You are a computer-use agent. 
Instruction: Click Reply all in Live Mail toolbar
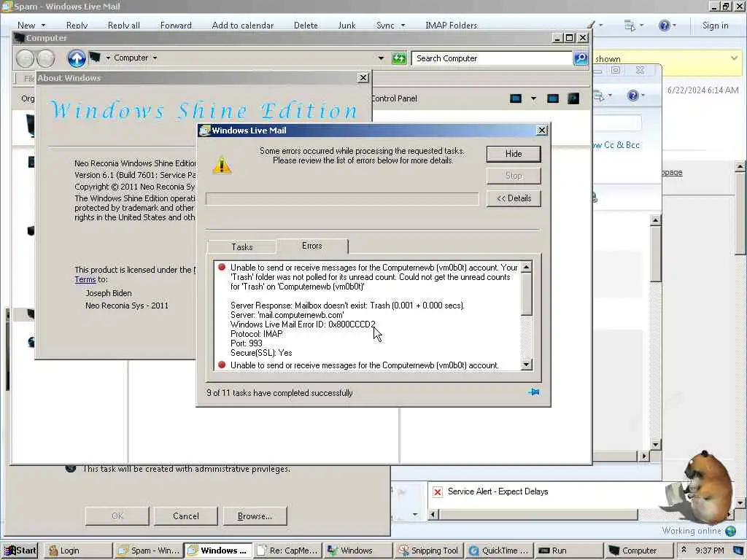(x=124, y=26)
